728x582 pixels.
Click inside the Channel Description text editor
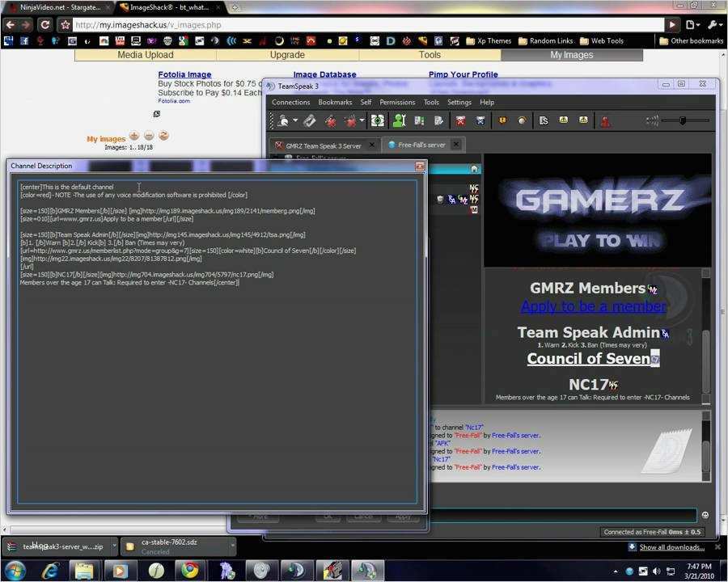[217, 342]
